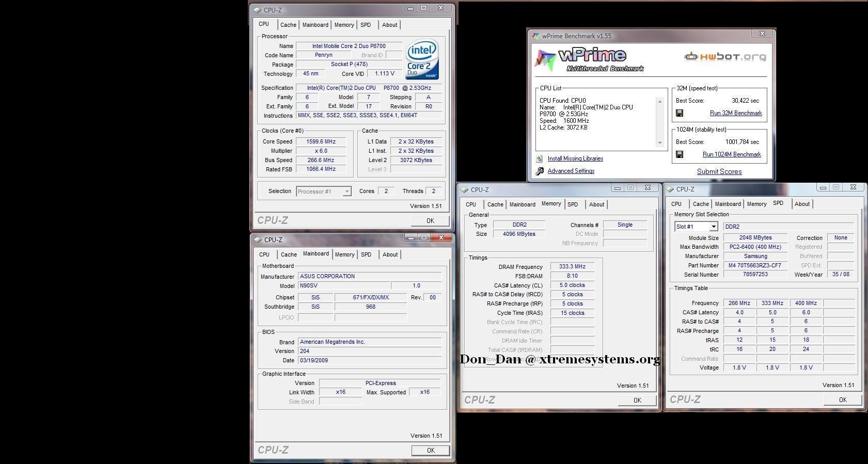Click the title bar icon of the CPU-Z Memory window

[465, 190]
